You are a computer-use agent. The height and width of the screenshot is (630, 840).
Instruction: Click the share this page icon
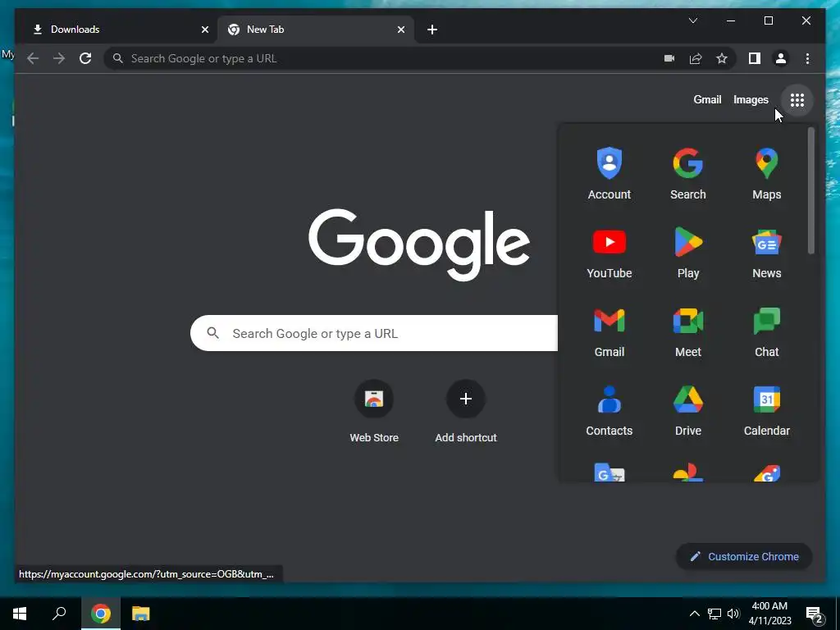point(696,58)
